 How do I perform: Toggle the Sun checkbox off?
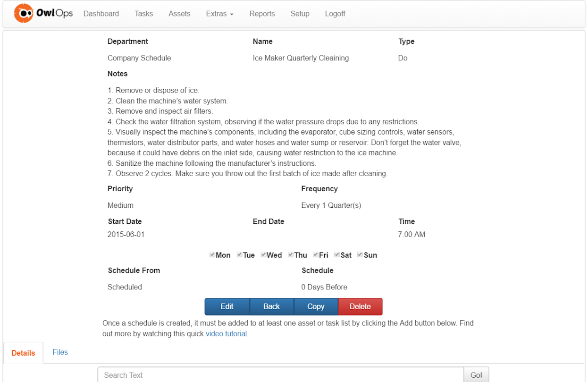(x=360, y=255)
